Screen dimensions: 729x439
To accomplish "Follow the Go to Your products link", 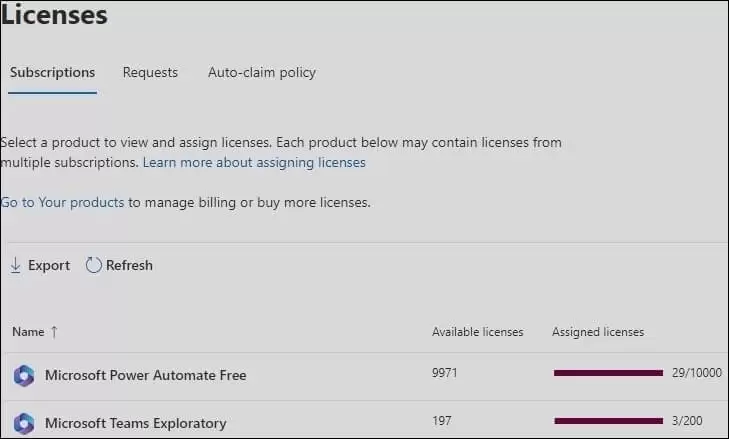I will tap(62, 202).
